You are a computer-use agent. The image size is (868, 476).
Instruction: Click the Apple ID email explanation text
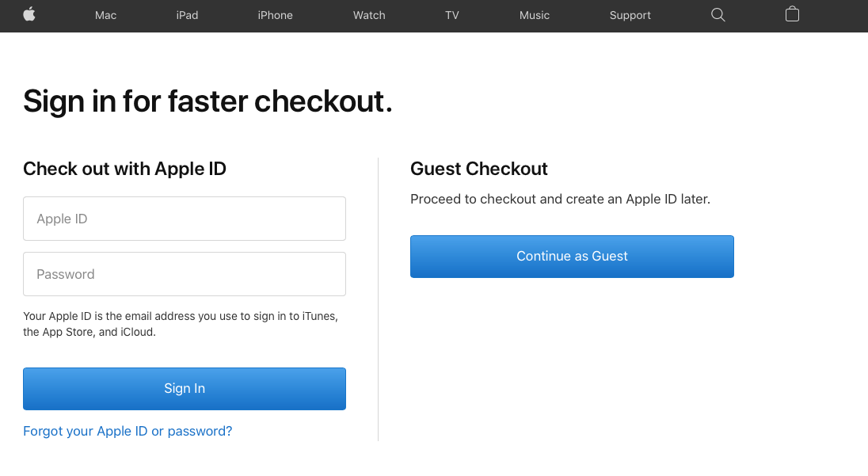point(181,324)
